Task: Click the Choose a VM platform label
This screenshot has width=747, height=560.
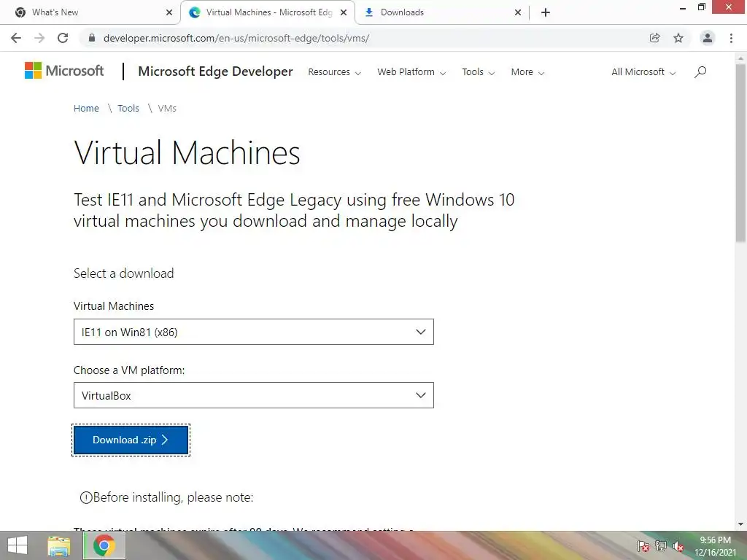Action: pyautogui.click(x=129, y=370)
